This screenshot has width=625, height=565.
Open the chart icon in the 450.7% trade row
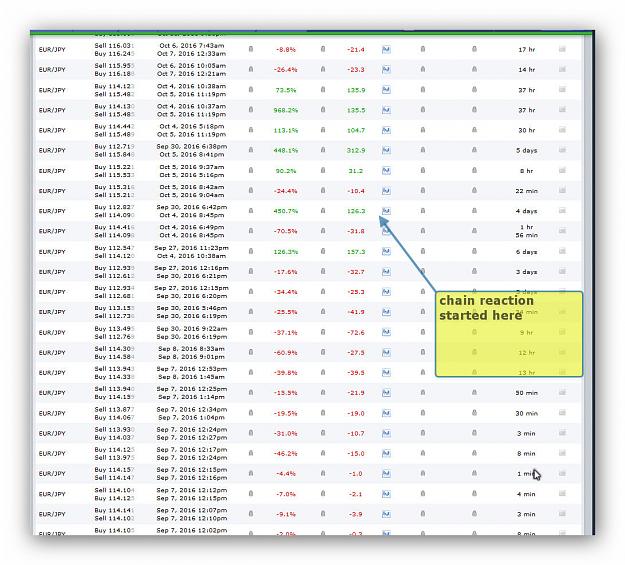click(x=386, y=211)
